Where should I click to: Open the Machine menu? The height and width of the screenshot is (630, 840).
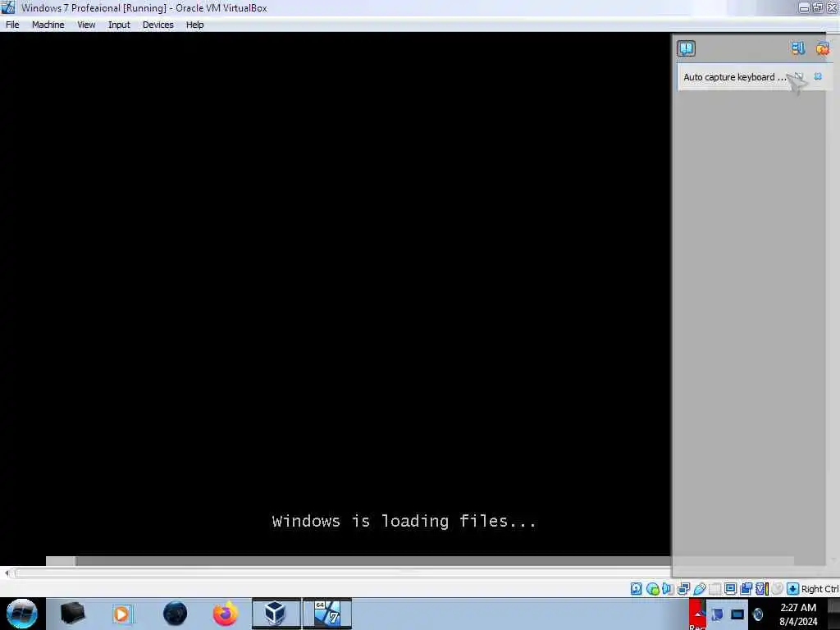pos(48,25)
